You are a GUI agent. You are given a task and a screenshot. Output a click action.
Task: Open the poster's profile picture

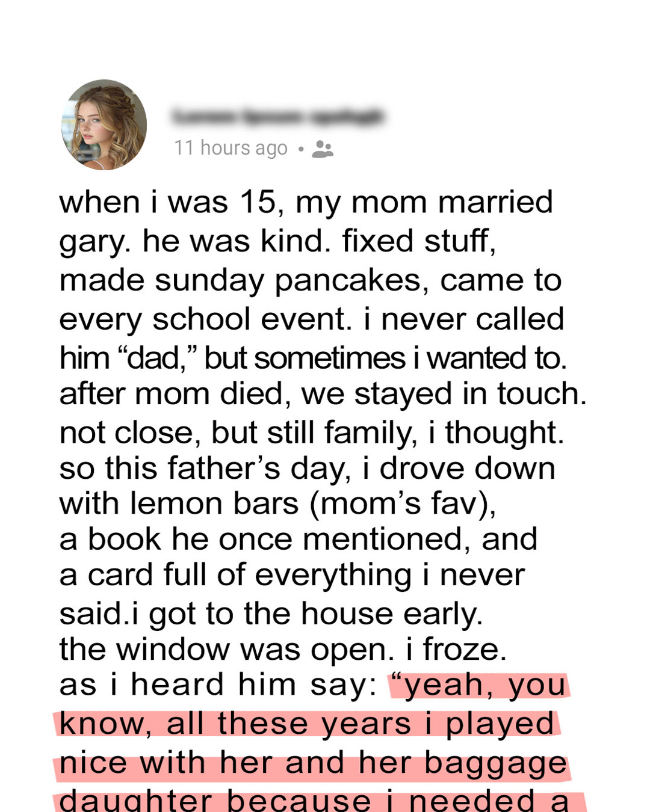104,125
